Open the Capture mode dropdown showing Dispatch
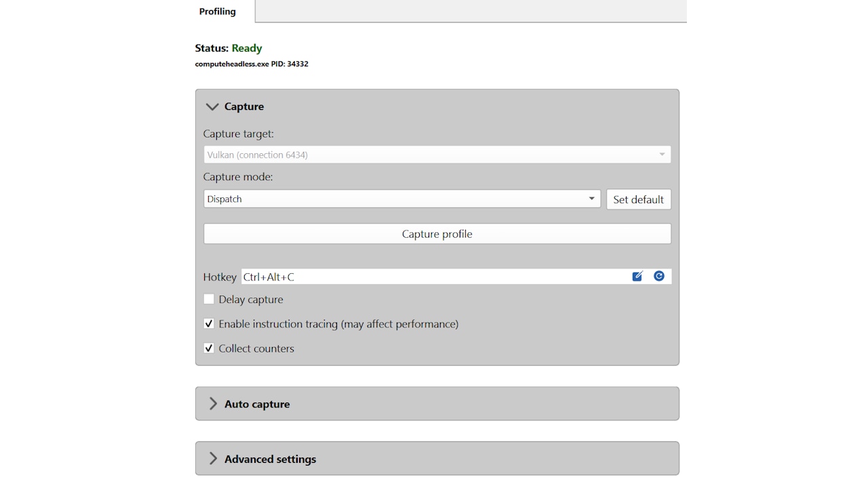Image resolution: width=868 pixels, height=488 pixels. [x=401, y=199]
